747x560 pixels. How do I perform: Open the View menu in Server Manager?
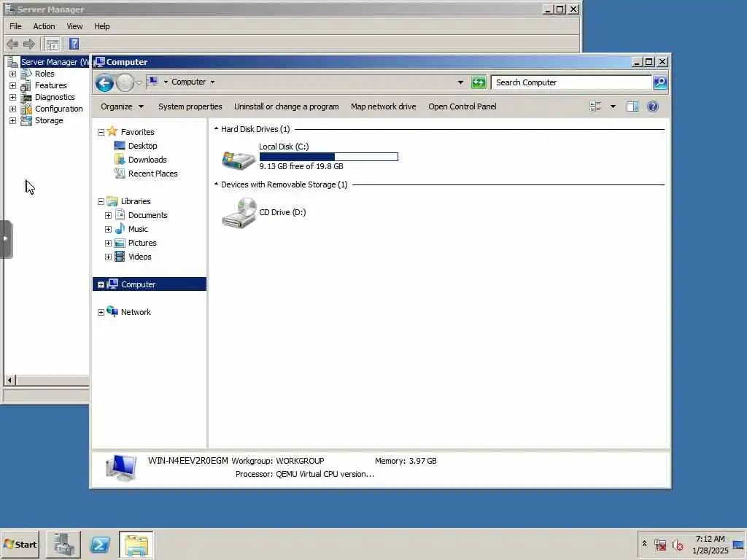tap(74, 26)
